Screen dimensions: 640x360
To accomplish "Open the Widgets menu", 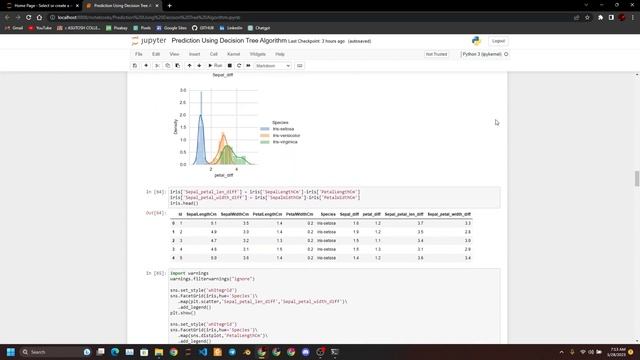I will pos(258,54).
